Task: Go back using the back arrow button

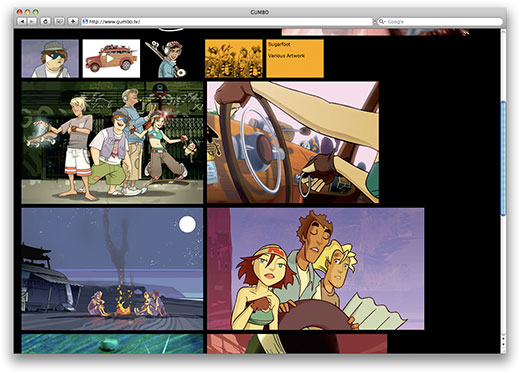Action: (x=22, y=21)
